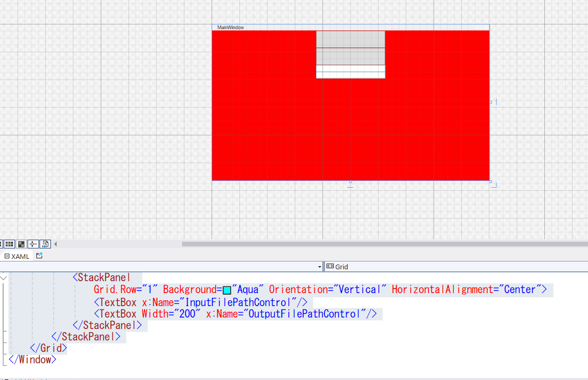Click the Grid.Row="1" attribute
Screen dimensions: 588x380
pyautogui.click(x=126, y=290)
